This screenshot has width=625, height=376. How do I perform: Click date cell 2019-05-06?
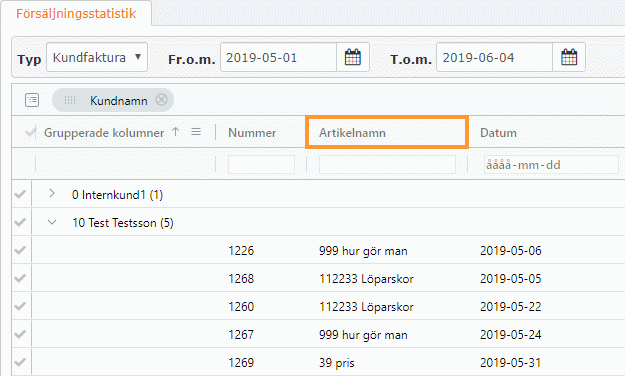click(511, 250)
